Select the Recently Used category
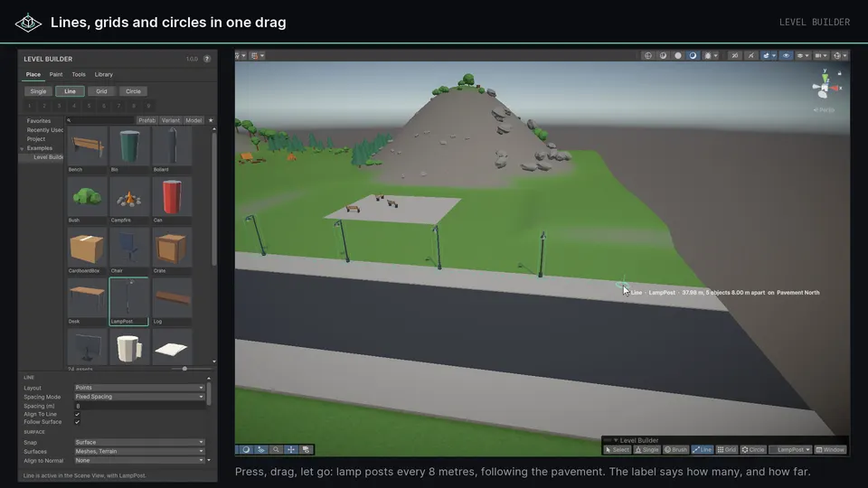This screenshot has height=488, width=868. pos(45,130)
